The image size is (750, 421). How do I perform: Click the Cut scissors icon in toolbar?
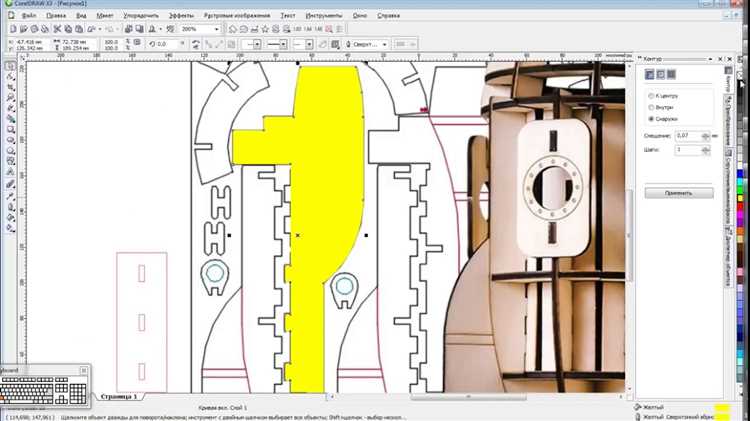click(55, 30)
